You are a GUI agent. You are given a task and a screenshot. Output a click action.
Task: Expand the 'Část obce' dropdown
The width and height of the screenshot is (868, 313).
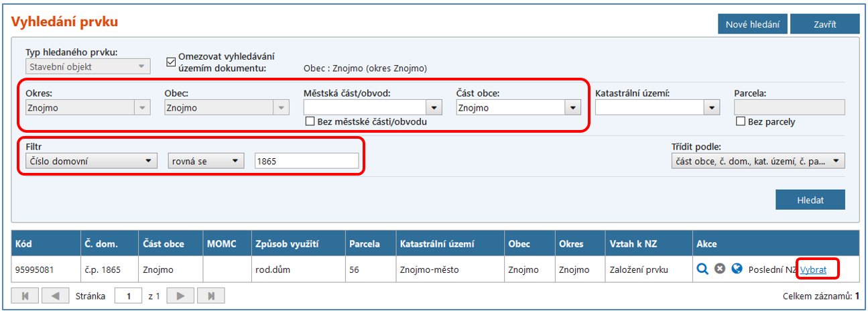572,107
